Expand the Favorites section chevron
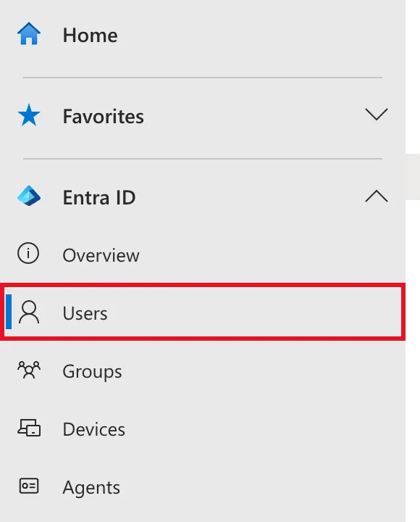420x522 pixels. pyautogui.click(x=377, y=115)
